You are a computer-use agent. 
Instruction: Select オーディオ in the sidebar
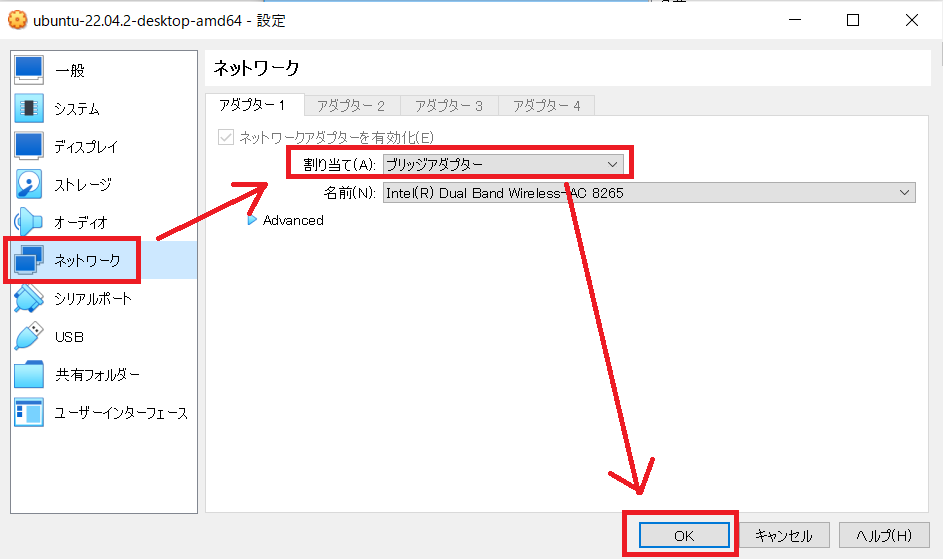pyautogui.click(x=81, y=223)
